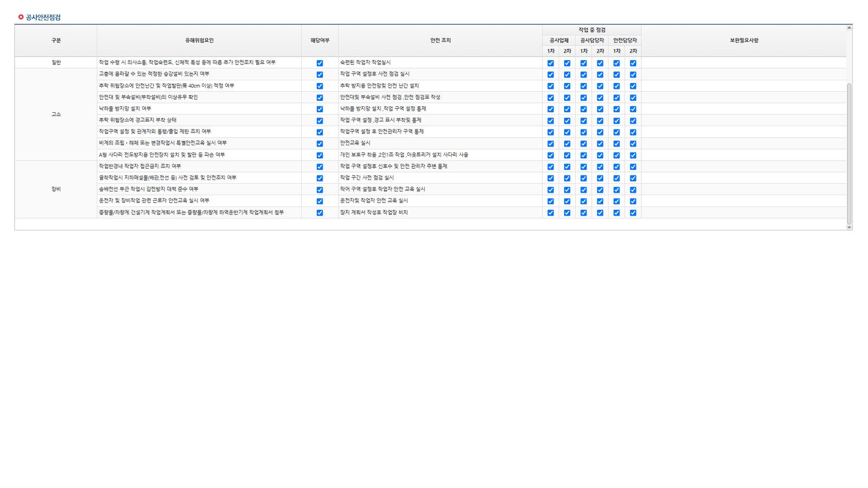Click the scrollbar down arrow of the table

click(x=849, y=227)
